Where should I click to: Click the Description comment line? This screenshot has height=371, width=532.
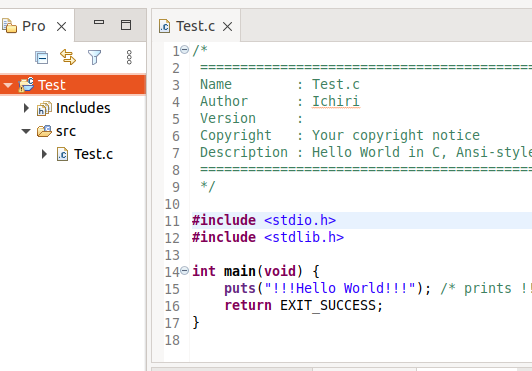pos(366,152)
